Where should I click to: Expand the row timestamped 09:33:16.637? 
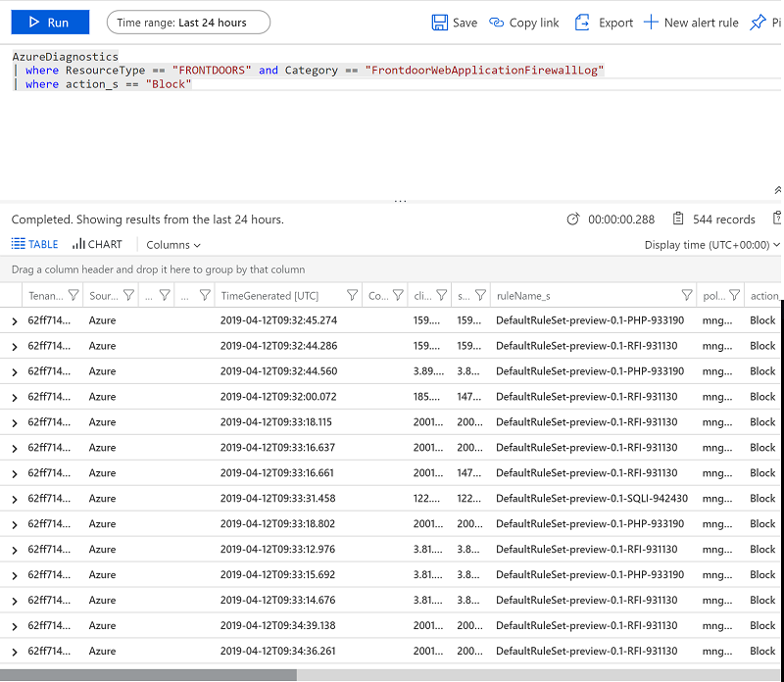tap(15, 449)
